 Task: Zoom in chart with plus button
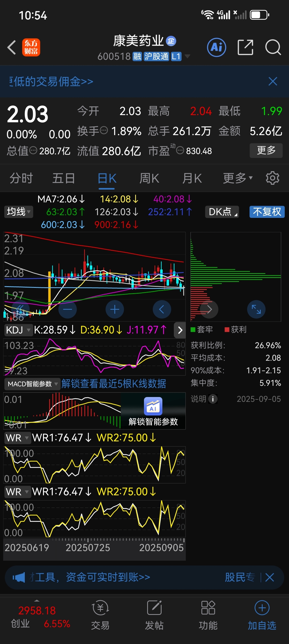click(x=115, y=309)
